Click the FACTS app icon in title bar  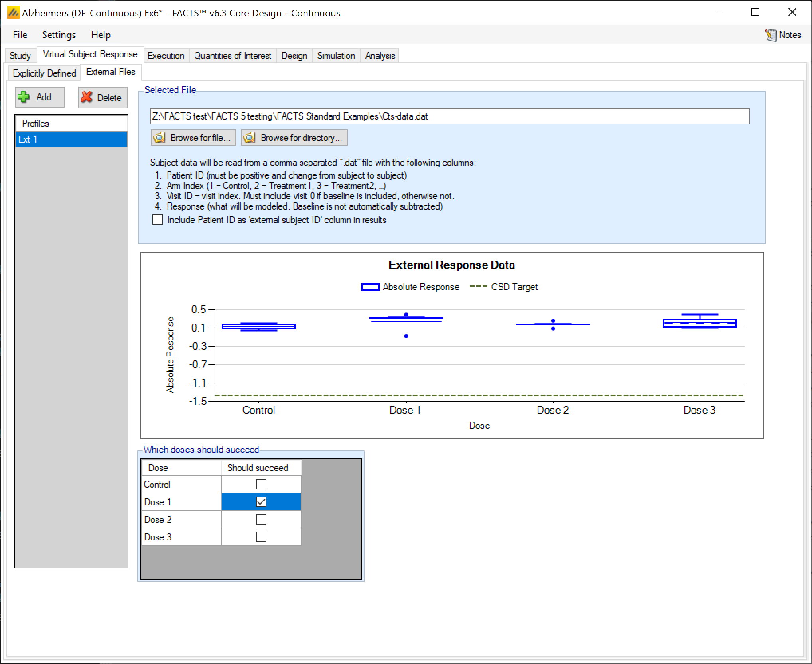tap(13, 13)
